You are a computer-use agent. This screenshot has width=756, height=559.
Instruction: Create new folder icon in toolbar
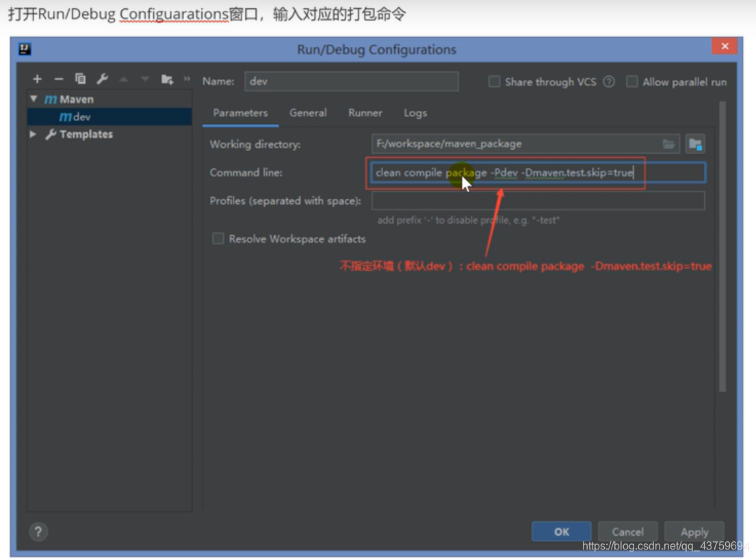pyautogui.click(x=167, y=79)
